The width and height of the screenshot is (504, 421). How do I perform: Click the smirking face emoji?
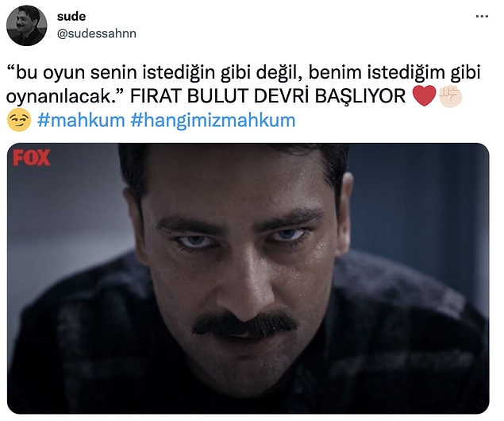point(19,120)
